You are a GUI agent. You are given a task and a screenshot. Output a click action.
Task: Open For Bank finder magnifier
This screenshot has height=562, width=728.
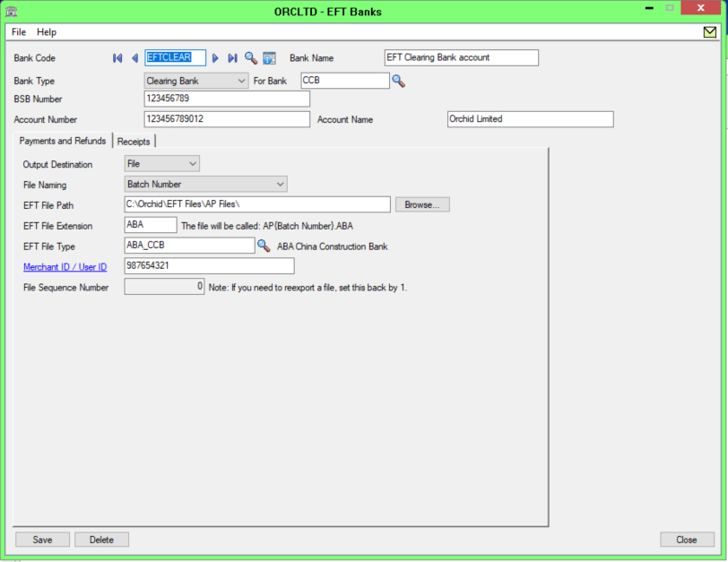398,82
